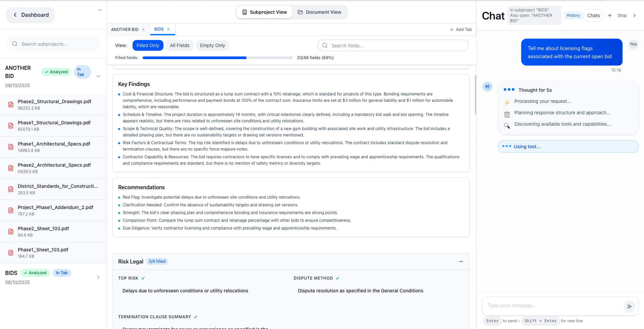
Task: Click the filled fields progress bar
Action: 218,57
